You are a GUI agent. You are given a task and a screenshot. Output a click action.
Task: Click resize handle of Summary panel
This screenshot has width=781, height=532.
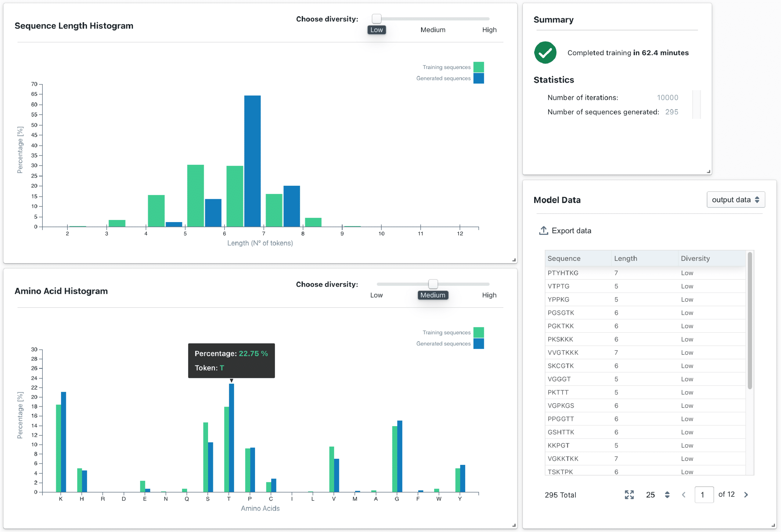[708, 171]
